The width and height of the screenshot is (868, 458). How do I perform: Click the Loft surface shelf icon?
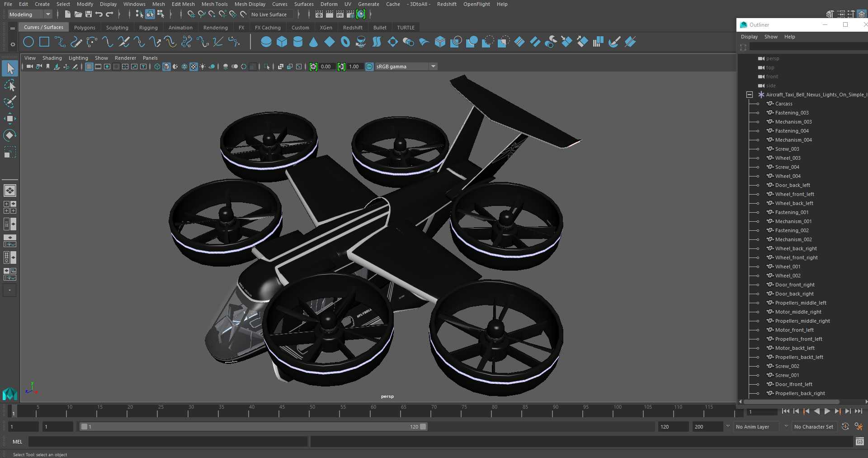(377, 42)
